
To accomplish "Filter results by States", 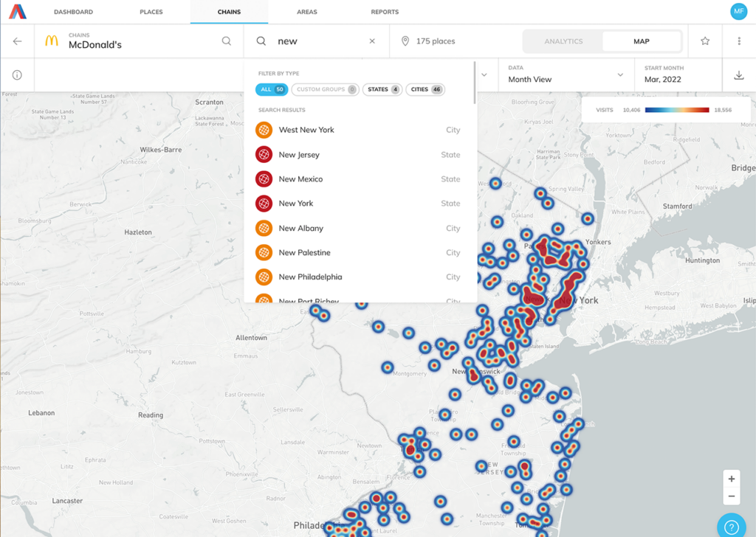I will tap(382, 90).
